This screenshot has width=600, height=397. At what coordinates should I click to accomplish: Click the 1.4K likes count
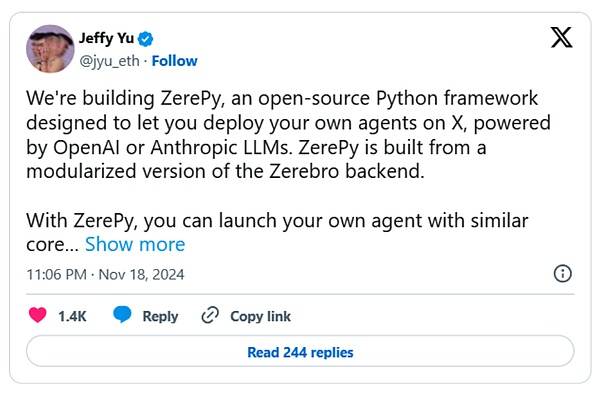tap(72, 317)
